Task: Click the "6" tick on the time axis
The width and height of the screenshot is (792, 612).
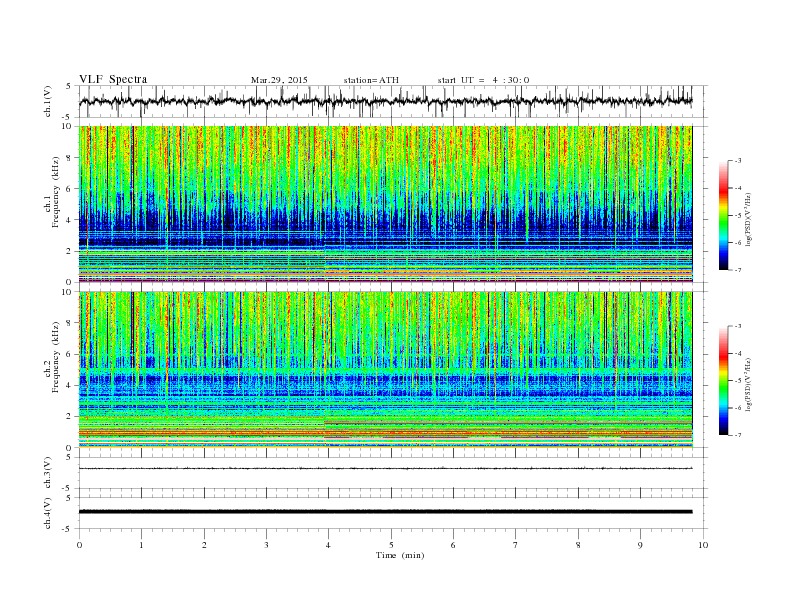Action: coord(453,545)
